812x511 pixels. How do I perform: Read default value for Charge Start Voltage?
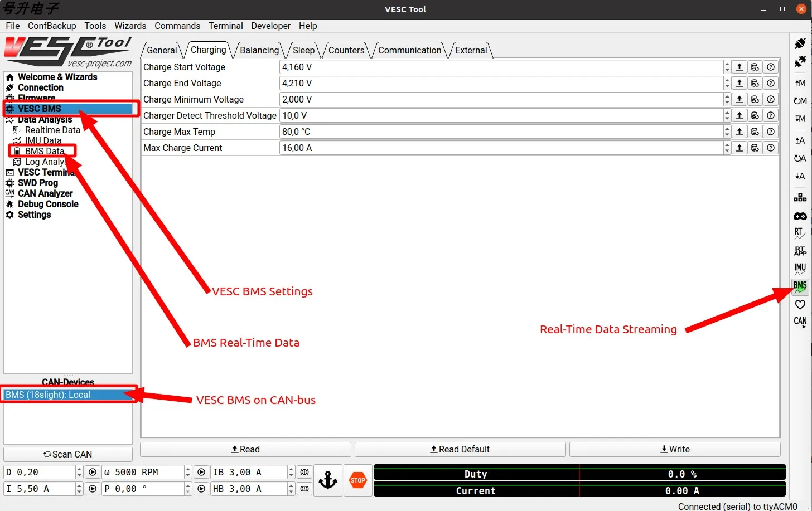755,67
